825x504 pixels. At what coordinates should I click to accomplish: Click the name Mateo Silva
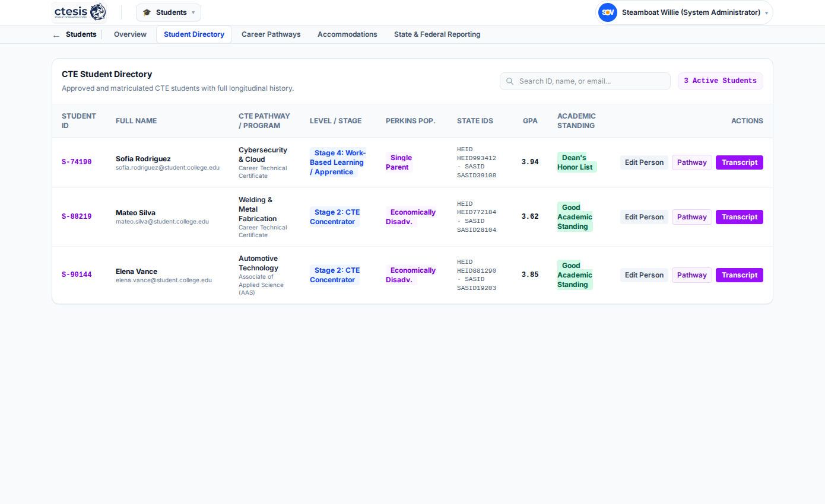pyautogui.click(x=135, y=213)
